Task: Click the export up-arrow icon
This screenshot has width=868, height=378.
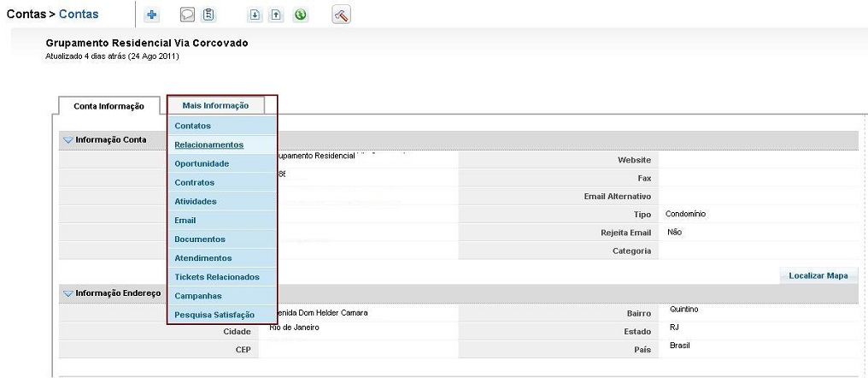Action: coord(273,15)
